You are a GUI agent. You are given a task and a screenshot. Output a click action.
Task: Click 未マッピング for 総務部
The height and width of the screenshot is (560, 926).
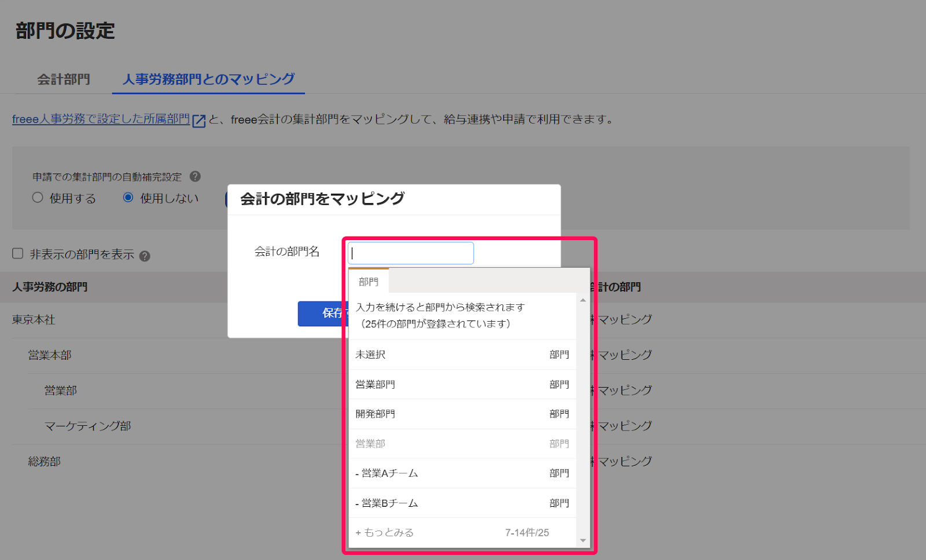pyautogui.click(x=621, y=461)
